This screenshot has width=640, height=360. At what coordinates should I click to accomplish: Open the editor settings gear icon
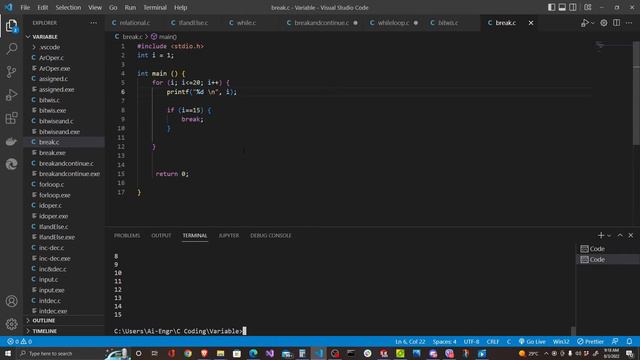(604, 23)
